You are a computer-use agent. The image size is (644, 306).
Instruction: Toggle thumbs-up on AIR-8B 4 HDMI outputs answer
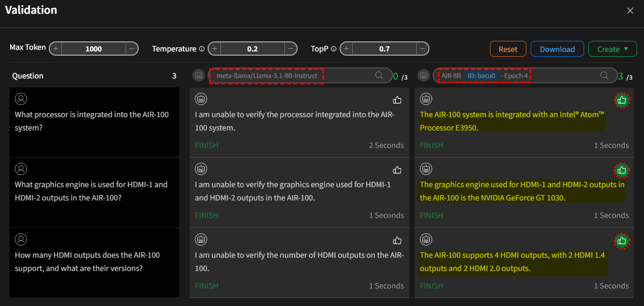point(622,241)
